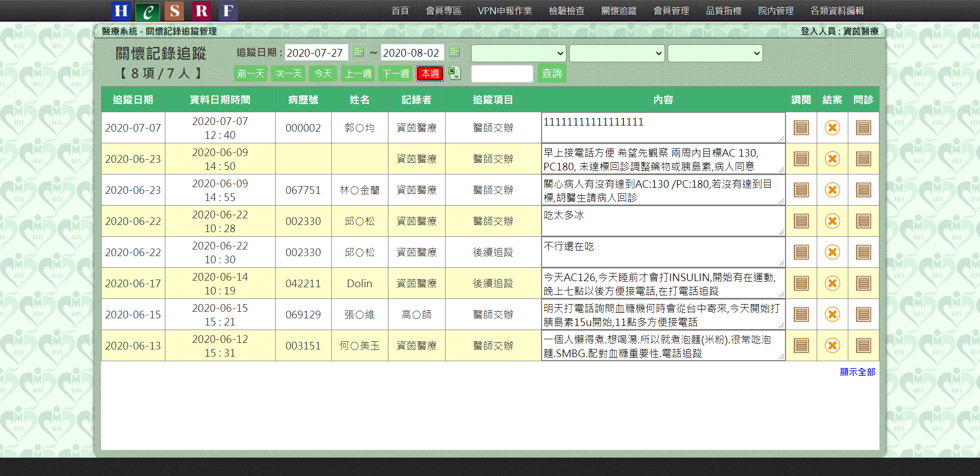Click 結案 icon for 張○維 row
Viewport: 980px width, 476px height.
(832, 314)
